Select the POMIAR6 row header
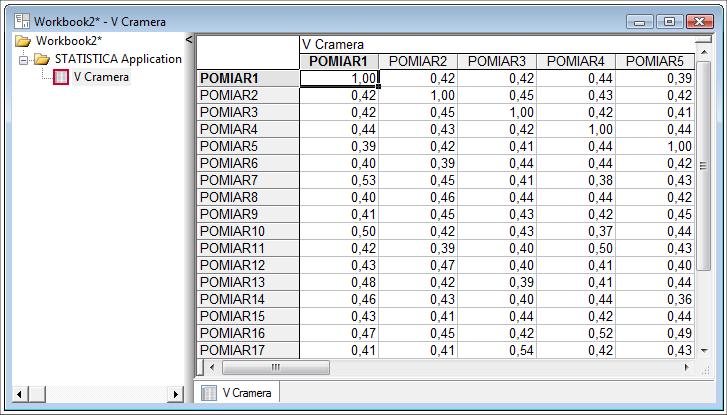Viewport: 727px width, 415px height. [x=248, y=163]
